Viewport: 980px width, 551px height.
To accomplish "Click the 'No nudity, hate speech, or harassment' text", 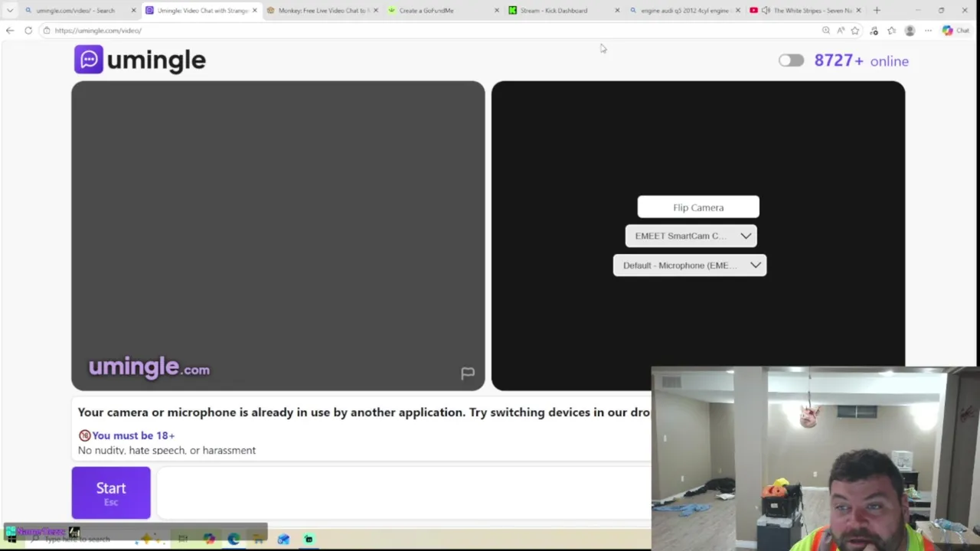I will pos(167,451).
